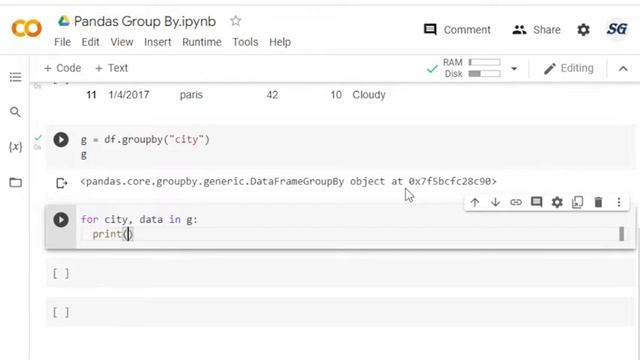Add a new Text cell

point(111,68)
